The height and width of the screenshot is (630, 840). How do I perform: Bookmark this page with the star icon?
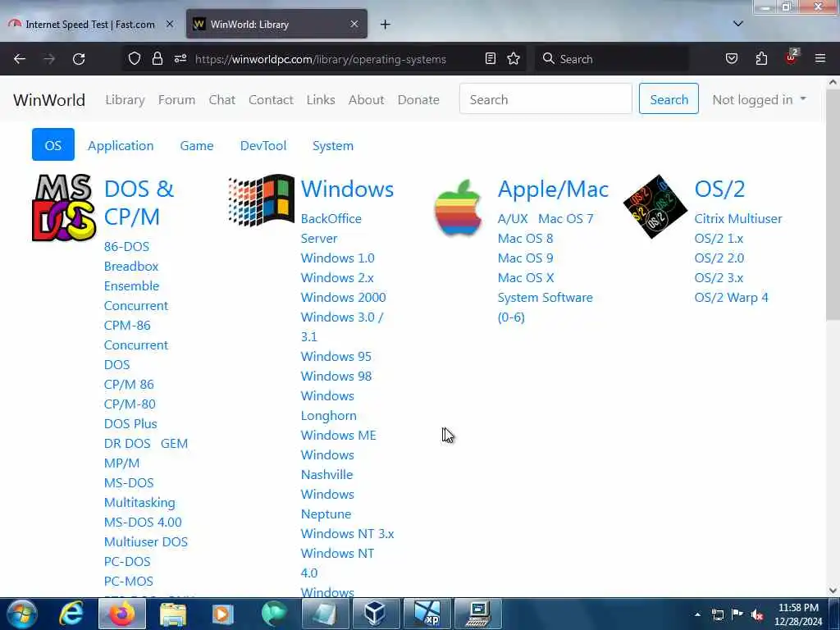[x=514, y=59]
